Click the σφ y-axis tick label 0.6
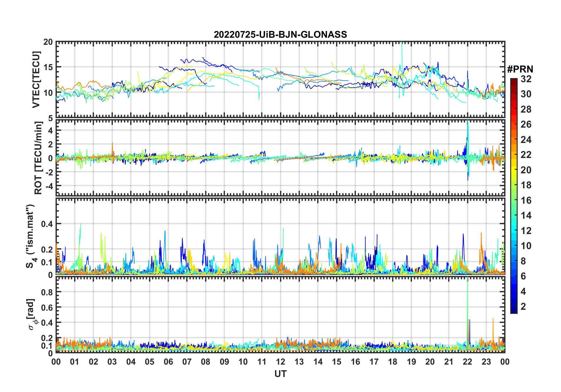 (x=47, y=307)
